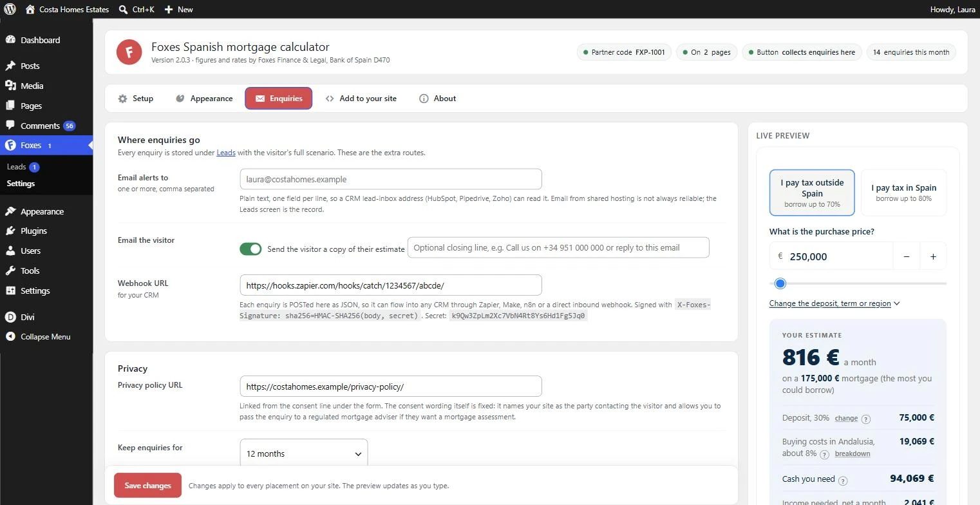Increase purchase price with plus button
980x505 pixels.
tap(933, 256)
